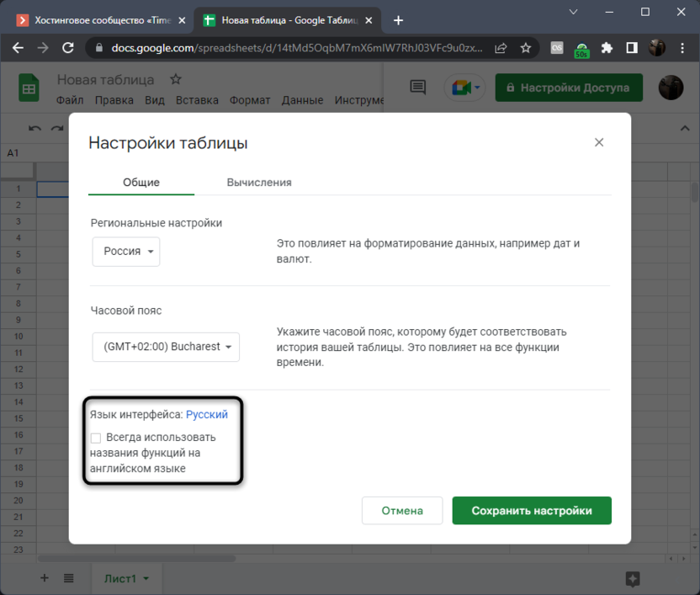Reload the page
This screenshot has height=595, width=700.
point(67,48)
